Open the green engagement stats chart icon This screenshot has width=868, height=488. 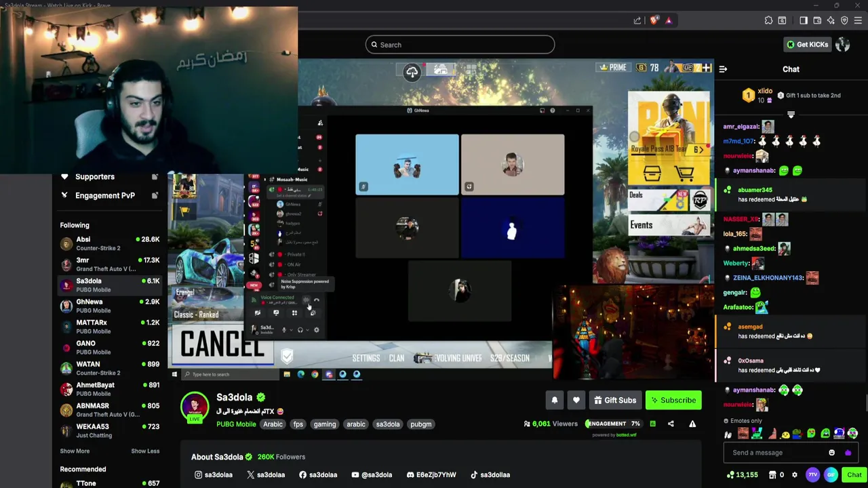(x=652, y=424)
